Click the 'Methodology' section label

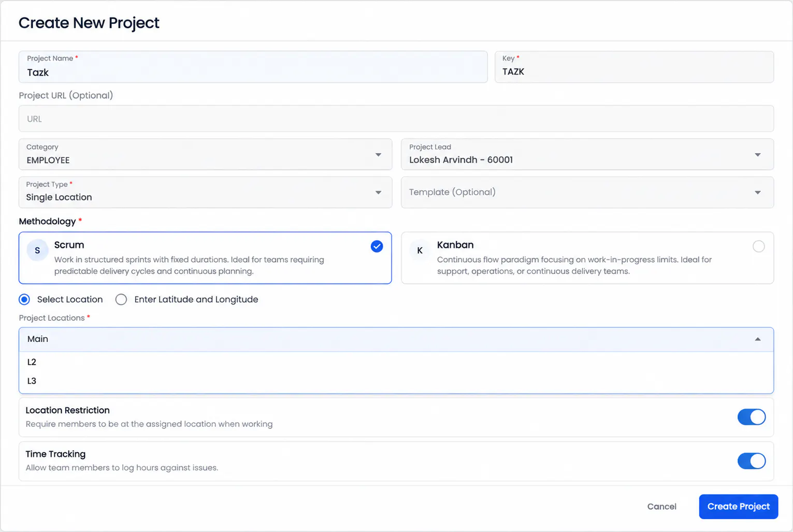48,221
